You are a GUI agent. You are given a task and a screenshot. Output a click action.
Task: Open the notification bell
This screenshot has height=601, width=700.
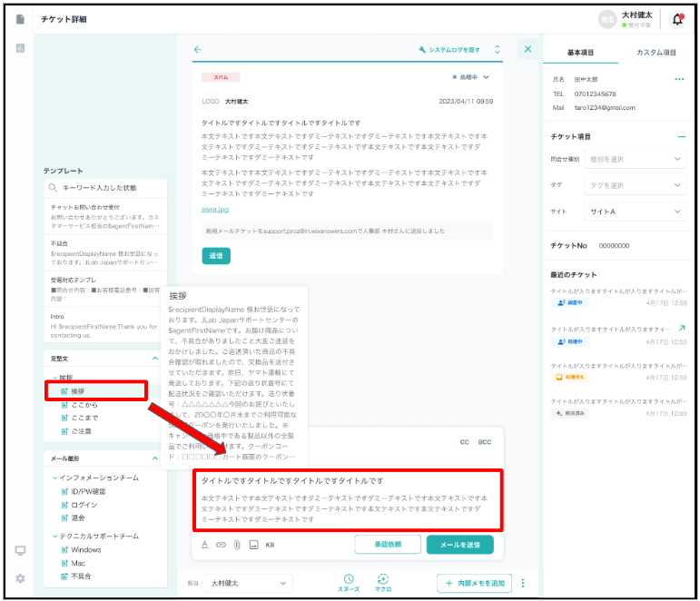677,19
